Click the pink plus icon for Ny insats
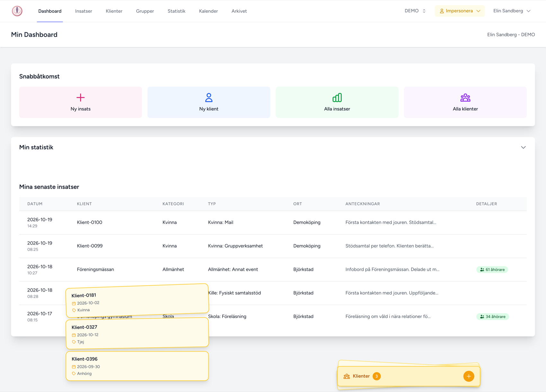 click(81, 98)
